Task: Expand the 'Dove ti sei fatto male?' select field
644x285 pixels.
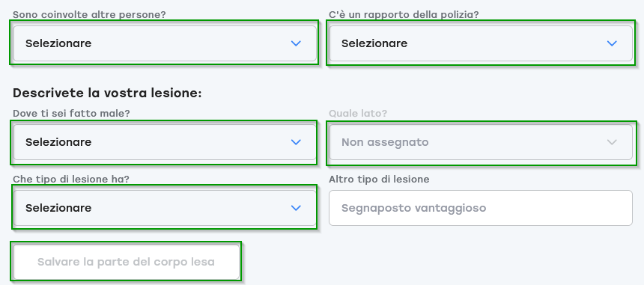Action: tap(165, 142)
